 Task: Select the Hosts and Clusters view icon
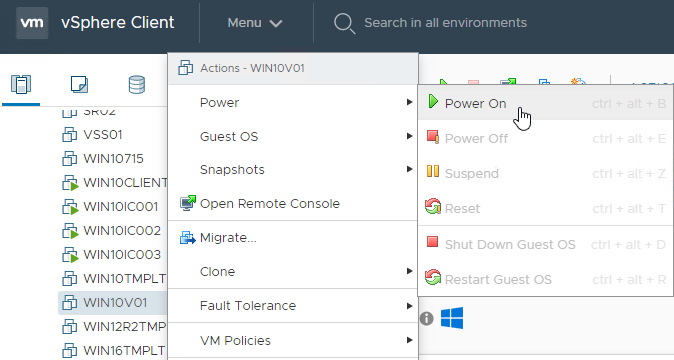21,84
